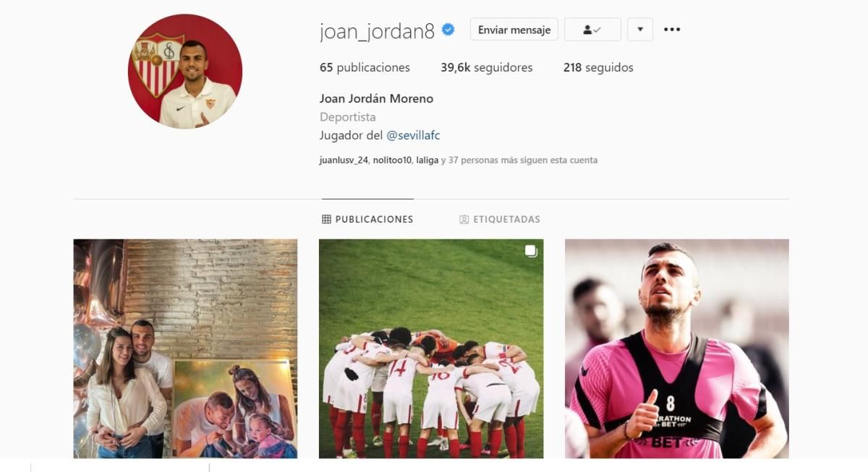Open follower nolitoo10's profile
Viewport: 868px width, 472px height.
(x=393, y=160)
